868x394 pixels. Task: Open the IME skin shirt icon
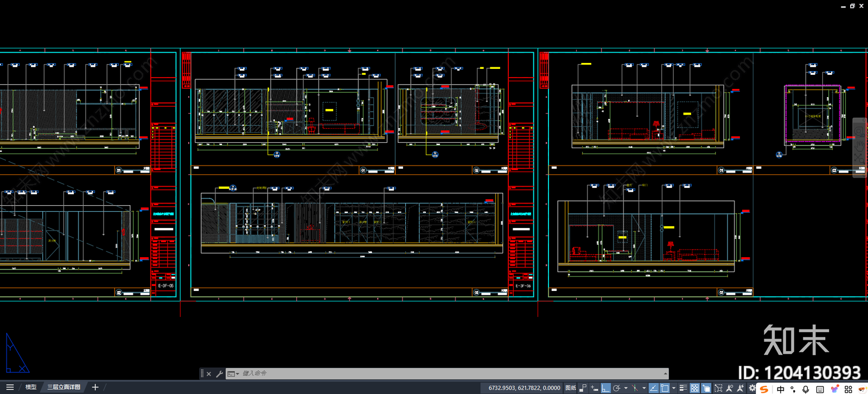pyautogui.click(x=834, y=389)
